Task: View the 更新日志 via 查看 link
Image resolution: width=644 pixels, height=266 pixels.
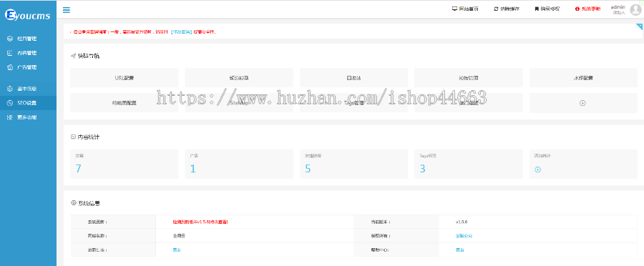Action: [x=177, y=250]
